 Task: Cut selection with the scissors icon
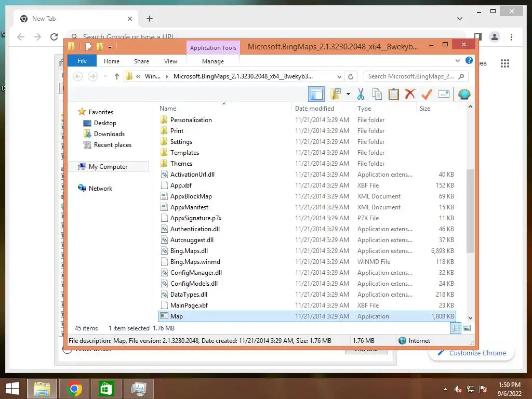[x=361, y=94]
